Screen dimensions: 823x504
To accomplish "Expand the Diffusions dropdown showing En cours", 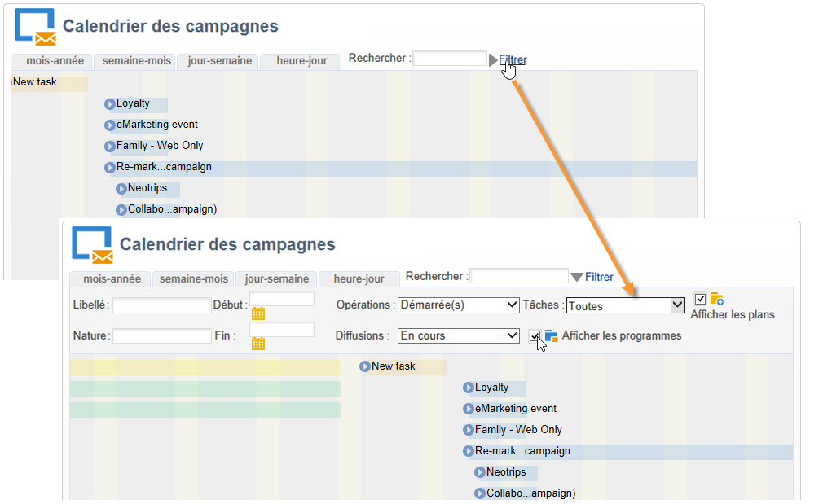I will click(459, 335).
